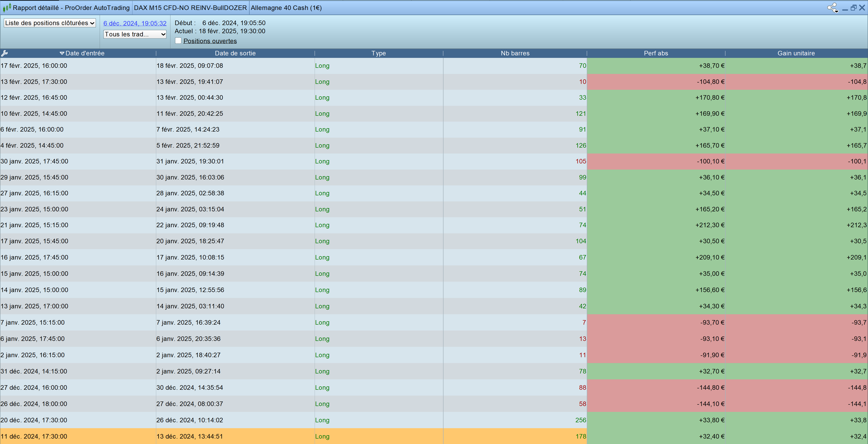Click the share icon in title bar
The image size is (868, 444).
832,7
